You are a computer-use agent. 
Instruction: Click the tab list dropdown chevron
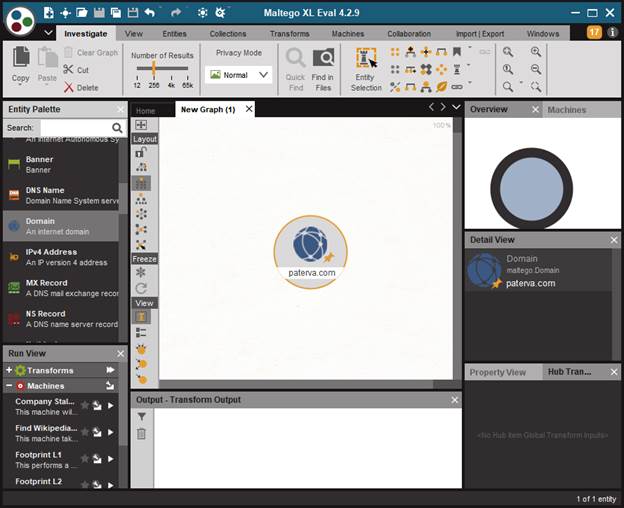pyautogui.click(x=456, y=107)
